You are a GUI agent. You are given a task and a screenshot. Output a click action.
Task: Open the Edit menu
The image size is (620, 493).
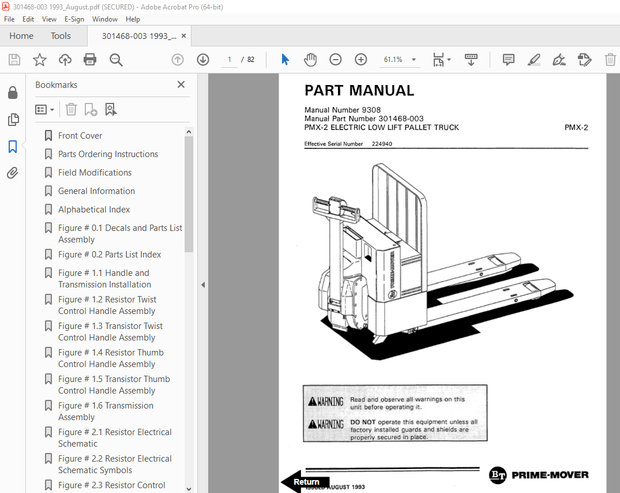point(28,19)
